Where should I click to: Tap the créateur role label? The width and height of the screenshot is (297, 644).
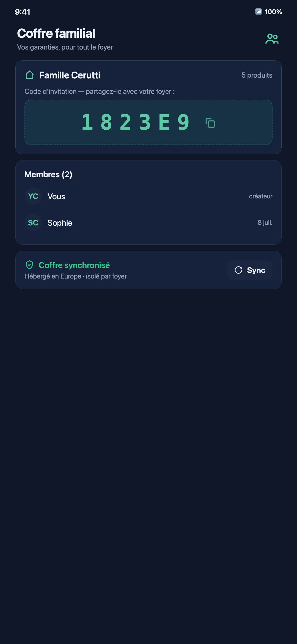(261, 196)
